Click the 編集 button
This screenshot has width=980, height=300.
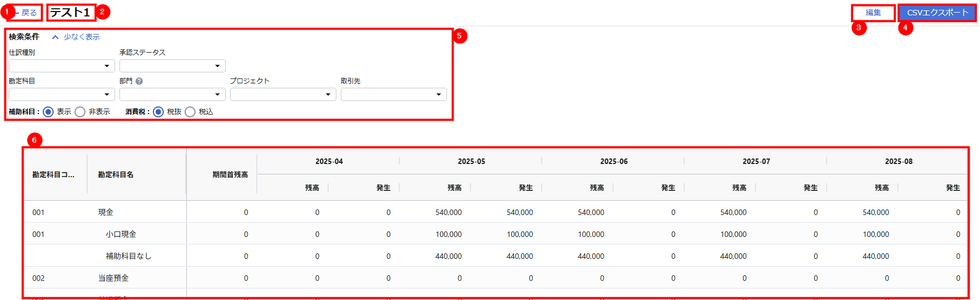873,13
